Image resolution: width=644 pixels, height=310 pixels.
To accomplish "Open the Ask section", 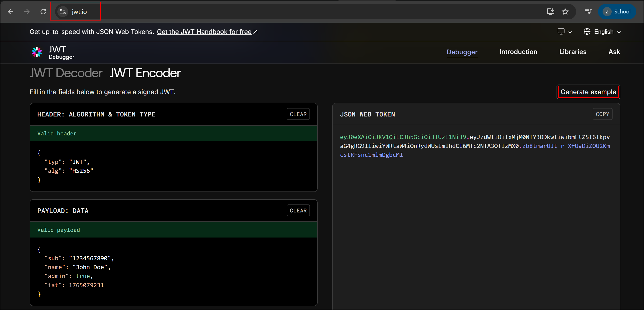I will coord(614,52).
